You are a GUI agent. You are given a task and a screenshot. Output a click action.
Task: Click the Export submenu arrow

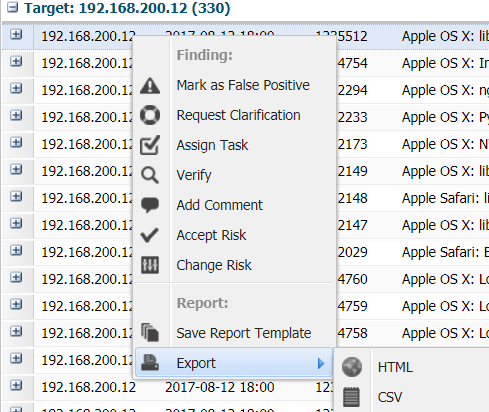321,363
